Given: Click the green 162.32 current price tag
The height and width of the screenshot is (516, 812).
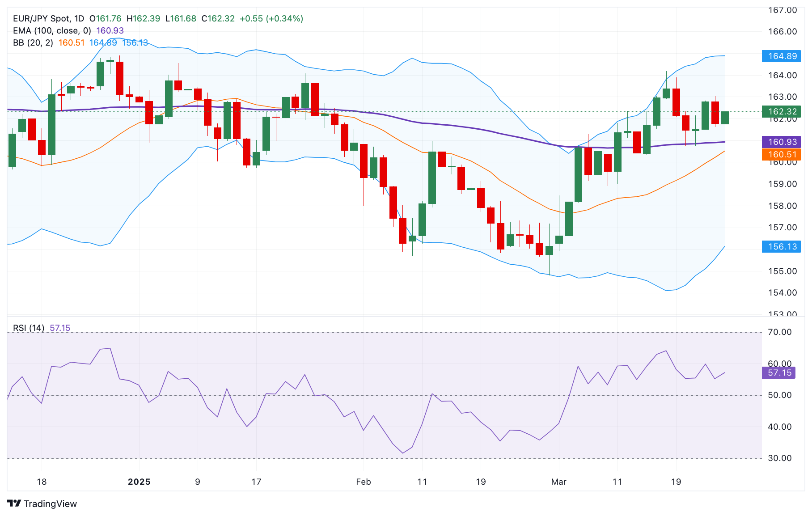Looking at the screenshot, I should pos(782,112).
